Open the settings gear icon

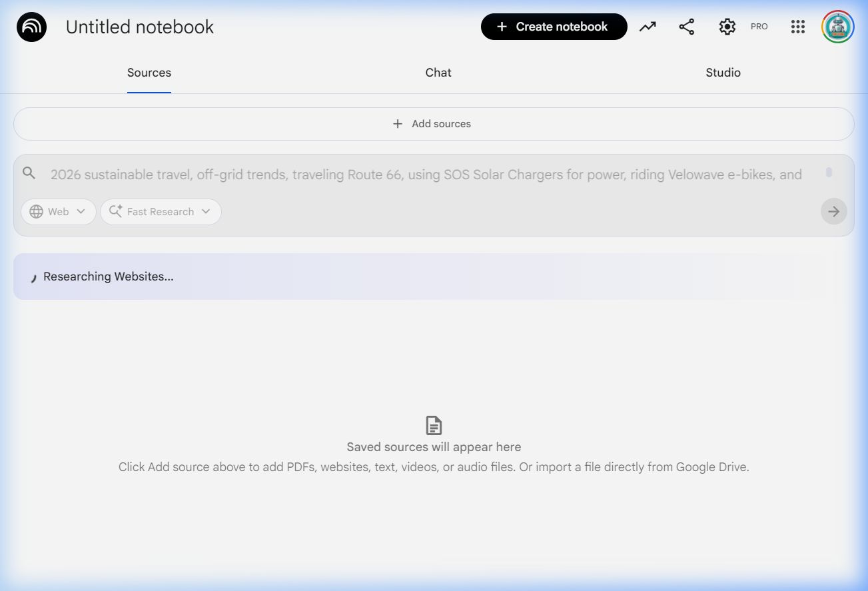[x=727, y=27]
